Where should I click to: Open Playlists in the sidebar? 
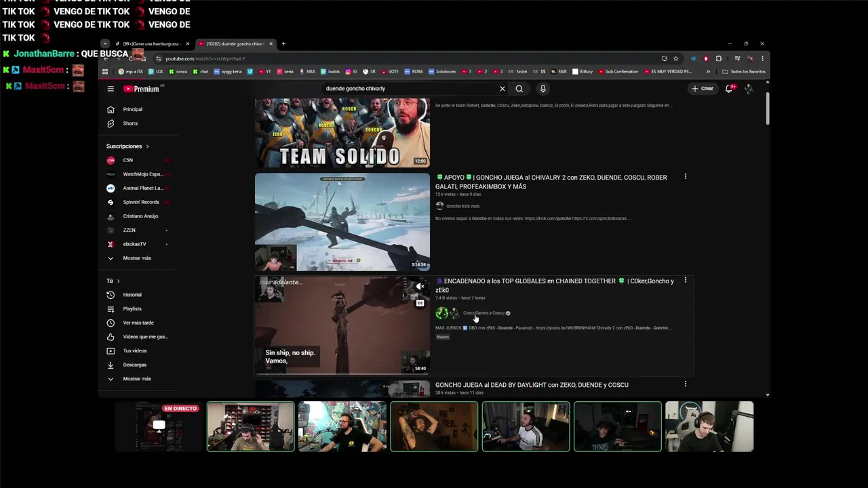tap(132, 309)
